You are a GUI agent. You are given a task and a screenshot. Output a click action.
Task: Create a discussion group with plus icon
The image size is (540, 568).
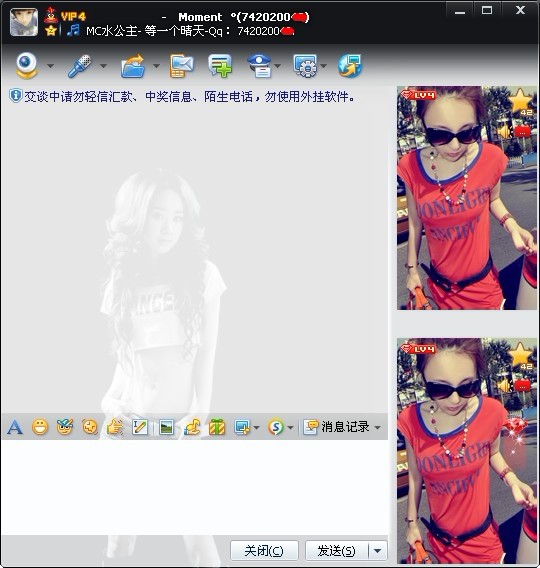(220, 66)
